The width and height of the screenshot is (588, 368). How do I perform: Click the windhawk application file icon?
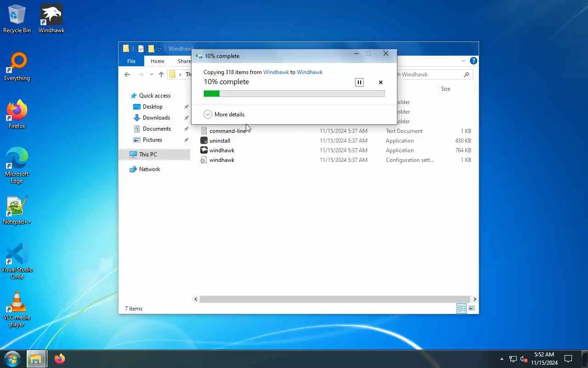[x=204, y=150]
